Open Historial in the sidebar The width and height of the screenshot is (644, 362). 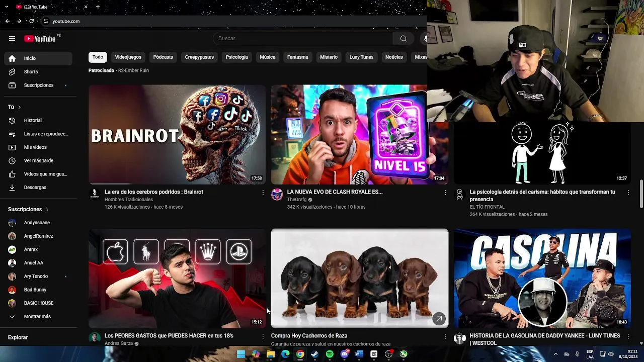[x=38, y=121]
